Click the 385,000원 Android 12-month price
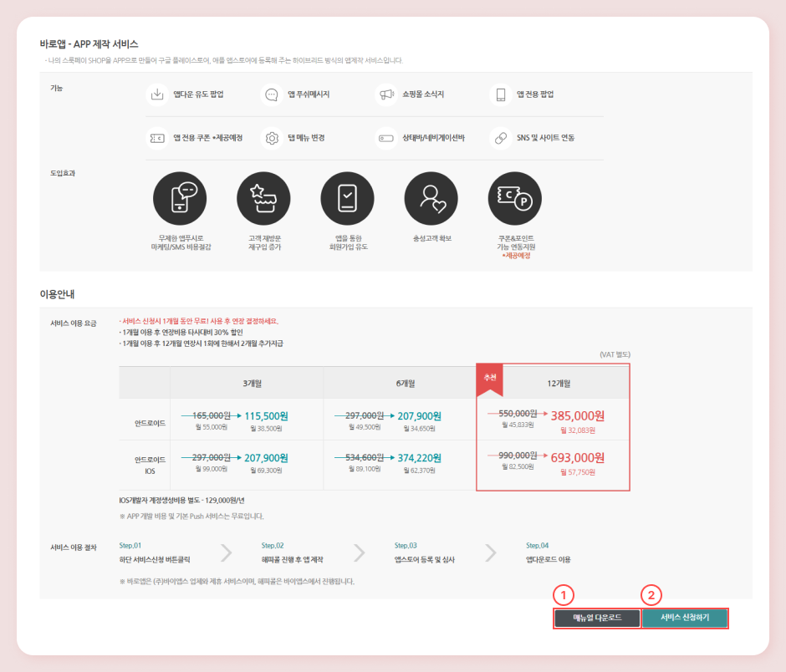This screenshot has width=786, height=672. tap(577, 415)
